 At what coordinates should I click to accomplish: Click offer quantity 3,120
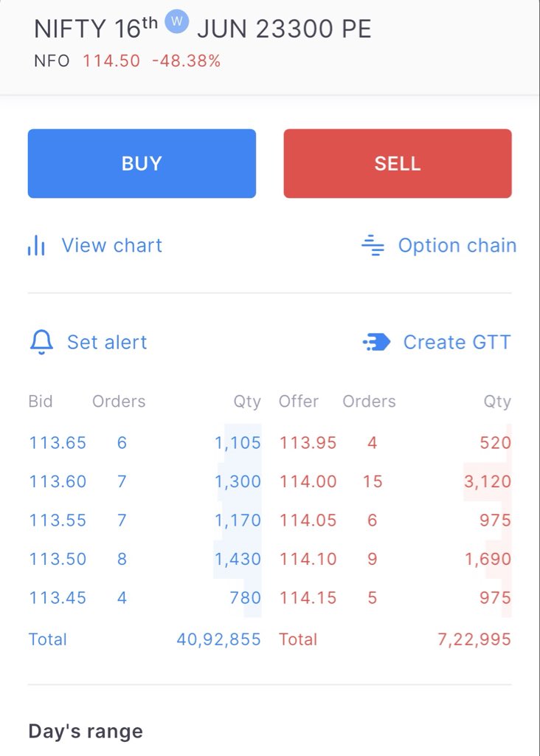[488, 481]
